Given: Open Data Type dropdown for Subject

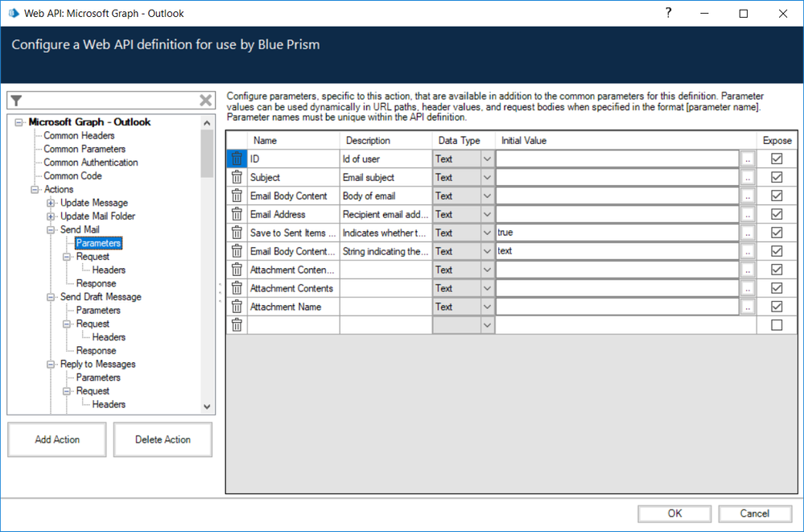Looking at the screenshot, I should (x=487, y=178).
